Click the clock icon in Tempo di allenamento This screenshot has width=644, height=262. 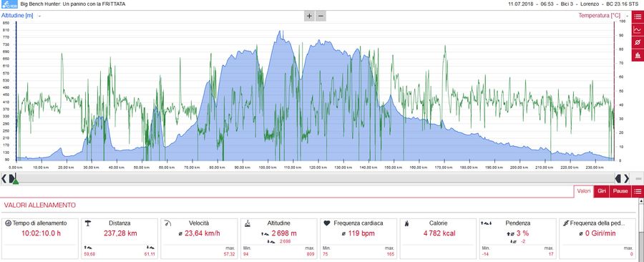(x=8, y=223)
